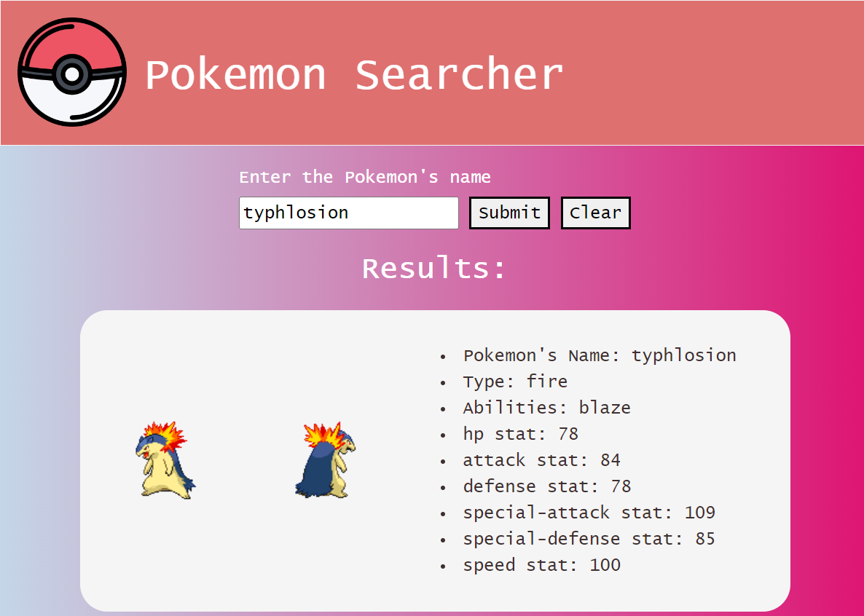The height and width of the screenshot is (616, 864).
Task: Select the 'defense stat: 78' line
Action: click(x=546, y=486)
